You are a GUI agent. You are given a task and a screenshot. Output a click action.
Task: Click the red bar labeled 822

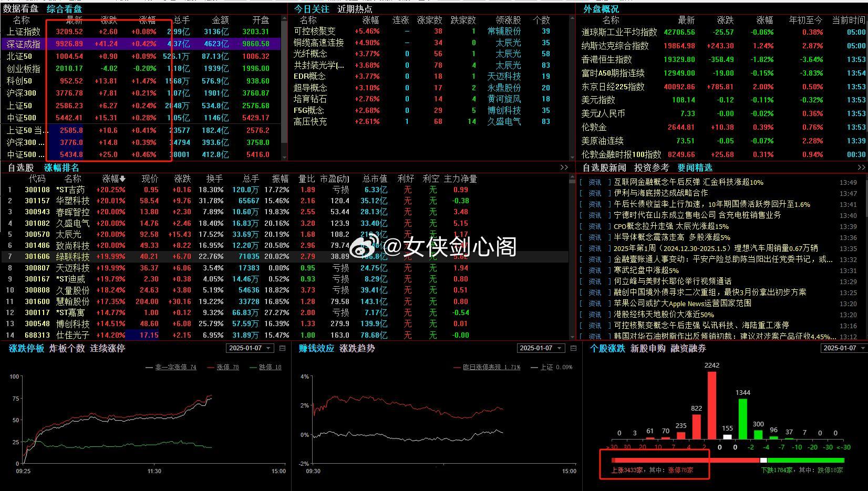coord(697,427)
